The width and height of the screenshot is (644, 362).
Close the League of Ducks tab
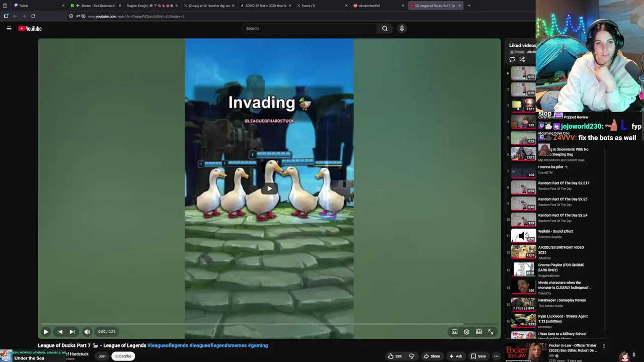coord(459,6)
